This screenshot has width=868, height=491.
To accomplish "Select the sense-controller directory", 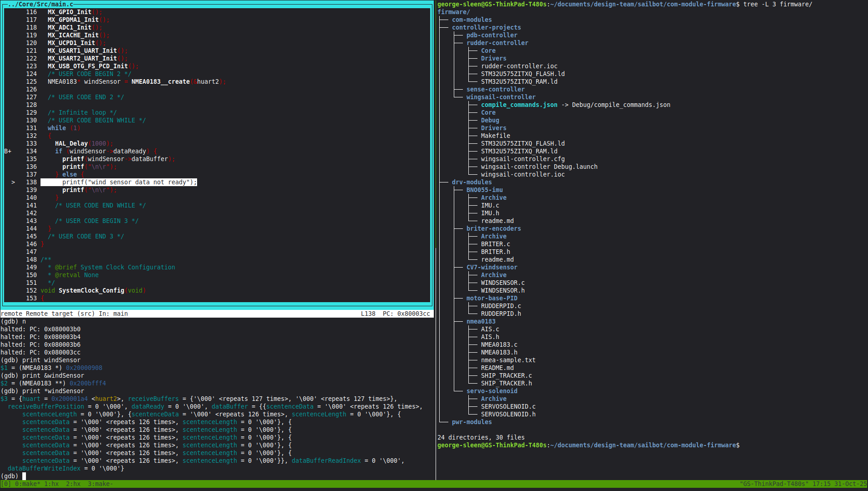I will [496, 89].
